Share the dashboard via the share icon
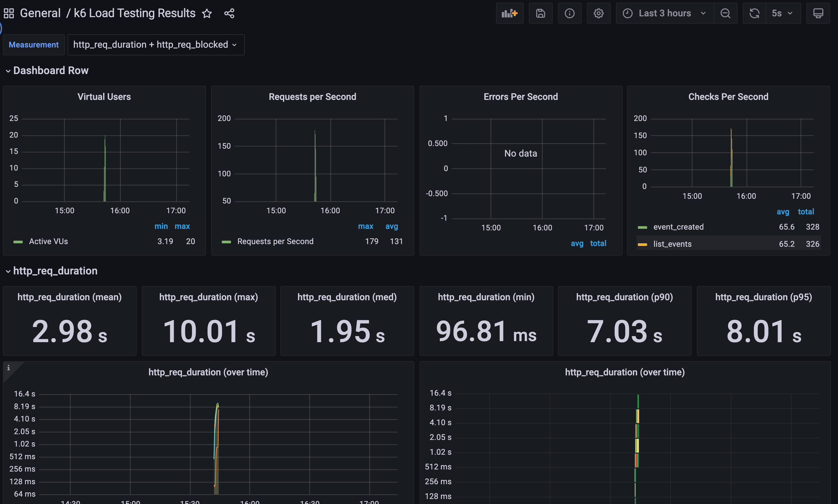The width and height of the screenshot is (838, 504). (x=229, y=14)
